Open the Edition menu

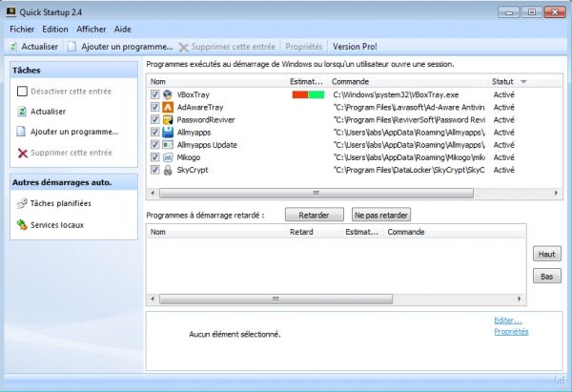tap(55, 30)
